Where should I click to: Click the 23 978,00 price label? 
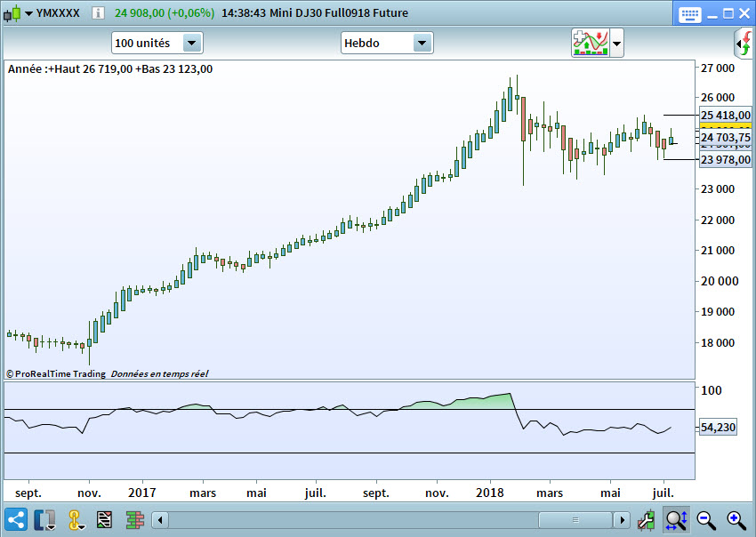[725, 159]
